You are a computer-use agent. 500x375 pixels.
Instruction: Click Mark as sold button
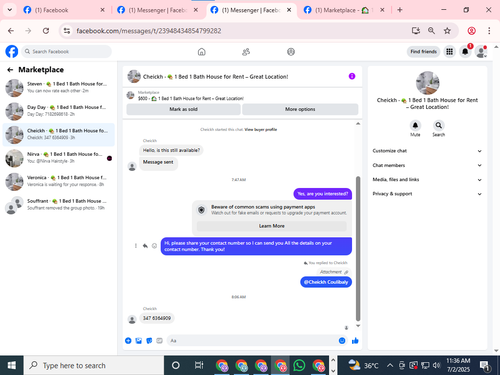click(183, 109)
